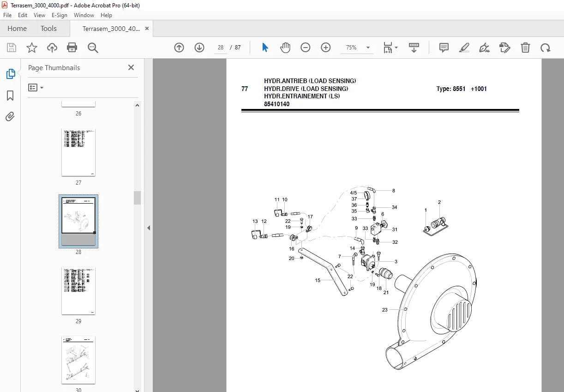Click 'HYDR.ANTRIEB (LOAD SENSING)' heading text
This screenshot has height=392, width=564.
coord(310,81)
